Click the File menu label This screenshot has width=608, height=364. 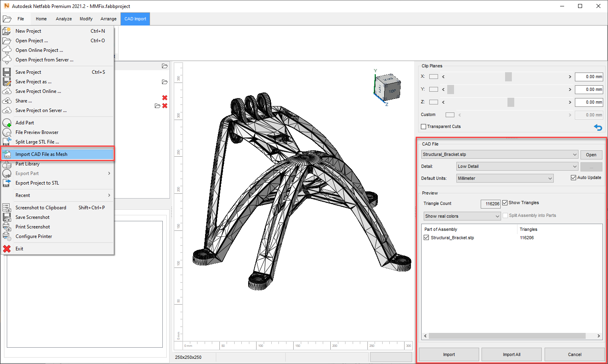21,19
